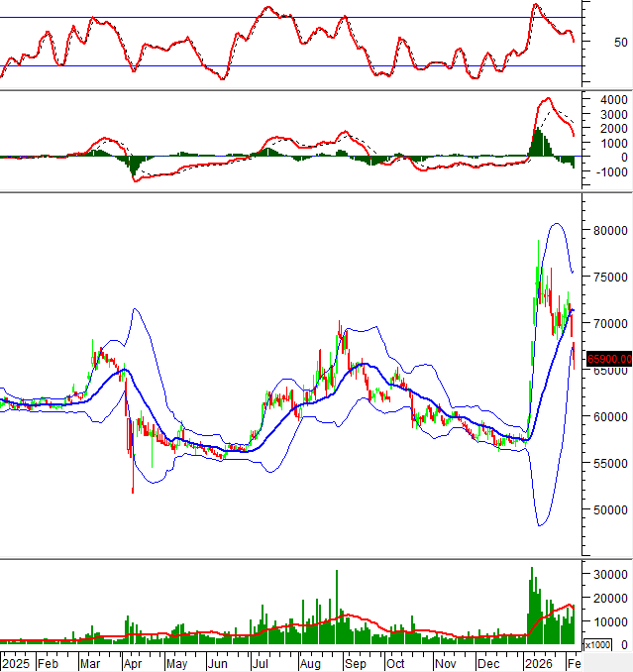Click the x1000 volume unit label
The height and width of the screenshot is (672, 633).
596,645
